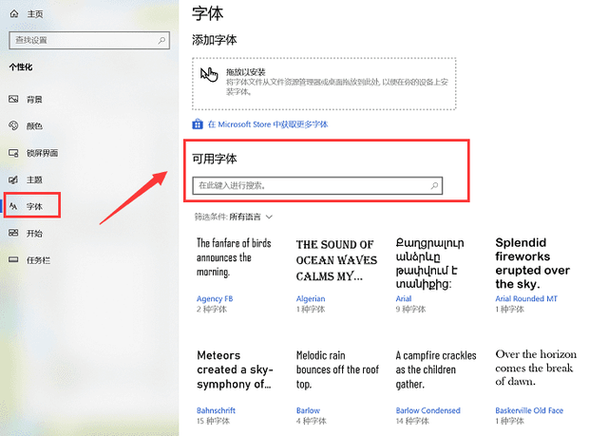The height and width of the screenshot is (436, 608).
Task: Click the Microsoft Store bag icon
Action: pyautogui.click(x=198, y=125)
